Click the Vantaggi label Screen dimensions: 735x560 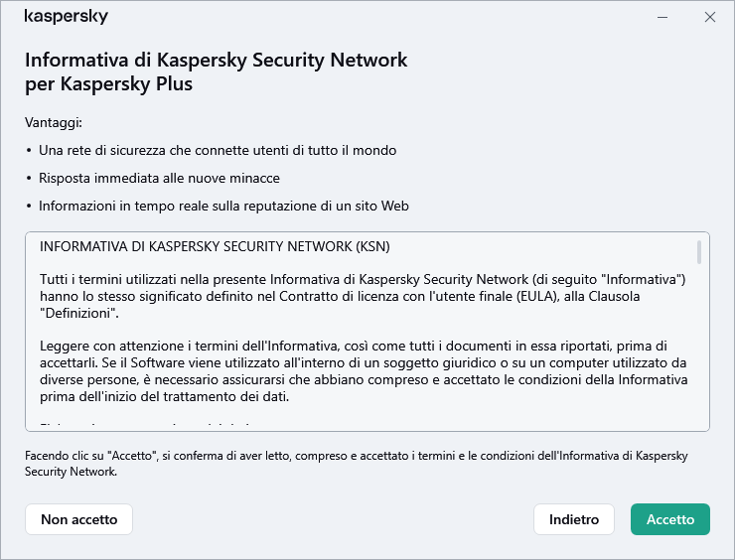coord(53,122)
